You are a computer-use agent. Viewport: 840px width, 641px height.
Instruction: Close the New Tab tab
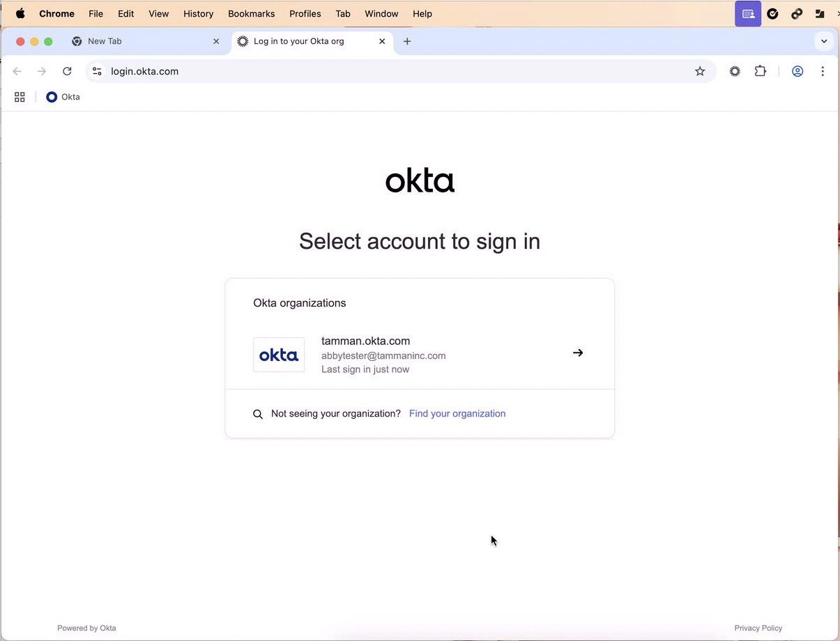coord(216,41)
